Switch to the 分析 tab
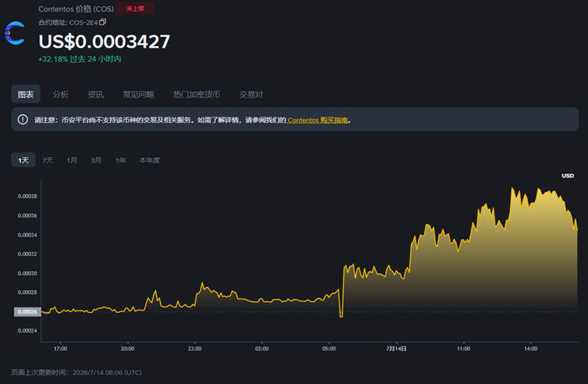Screen dimensions: 588x384 [60, 95]
